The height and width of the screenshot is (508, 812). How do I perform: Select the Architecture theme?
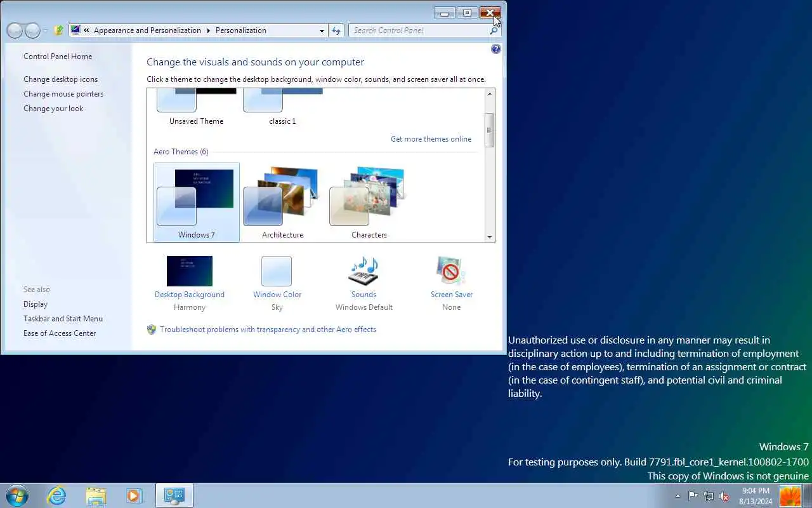(282, 203)
